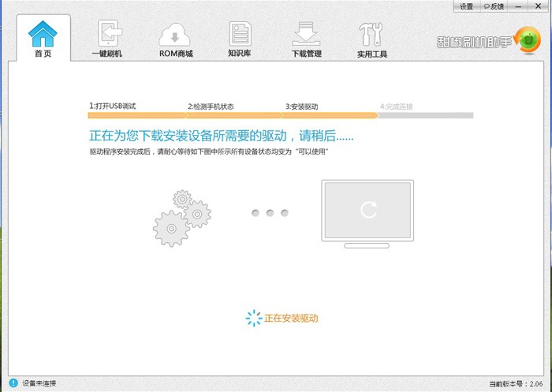Open the 下载管理 tab
Screen dimensions: 552x392
306,39
